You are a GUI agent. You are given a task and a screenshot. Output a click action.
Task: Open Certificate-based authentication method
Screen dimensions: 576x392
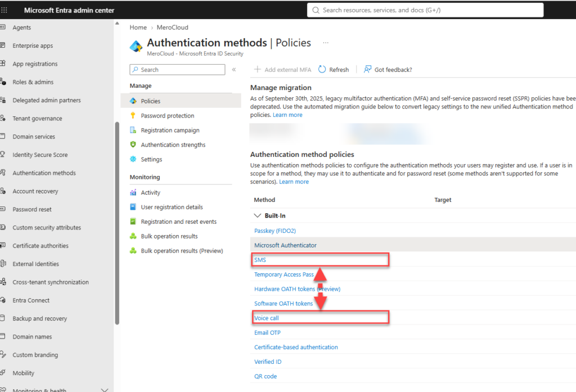(296, 347)
